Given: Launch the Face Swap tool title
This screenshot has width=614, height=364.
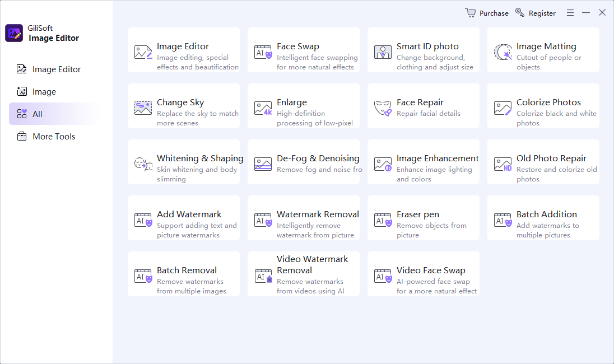Looking at the screenshot, I should tap(298, 46).
